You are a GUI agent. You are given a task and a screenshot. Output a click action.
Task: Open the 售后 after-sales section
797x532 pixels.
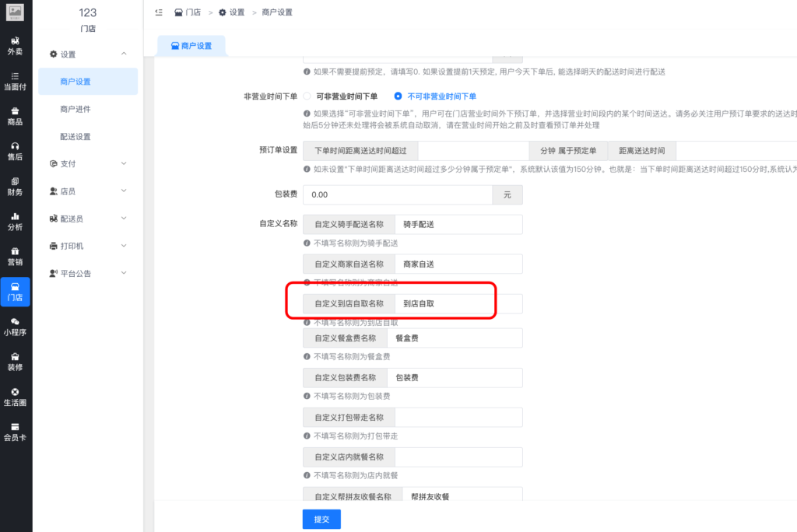[x=16, y=152]
